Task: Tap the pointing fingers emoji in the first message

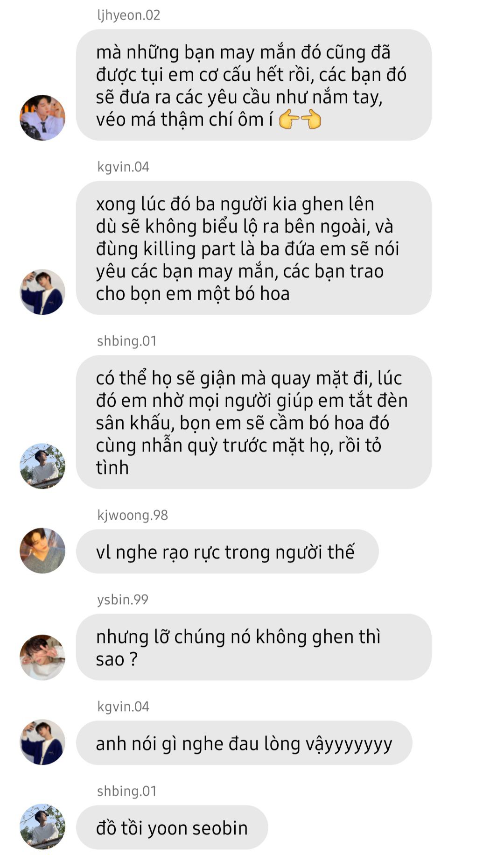Action: click(300, 120)
